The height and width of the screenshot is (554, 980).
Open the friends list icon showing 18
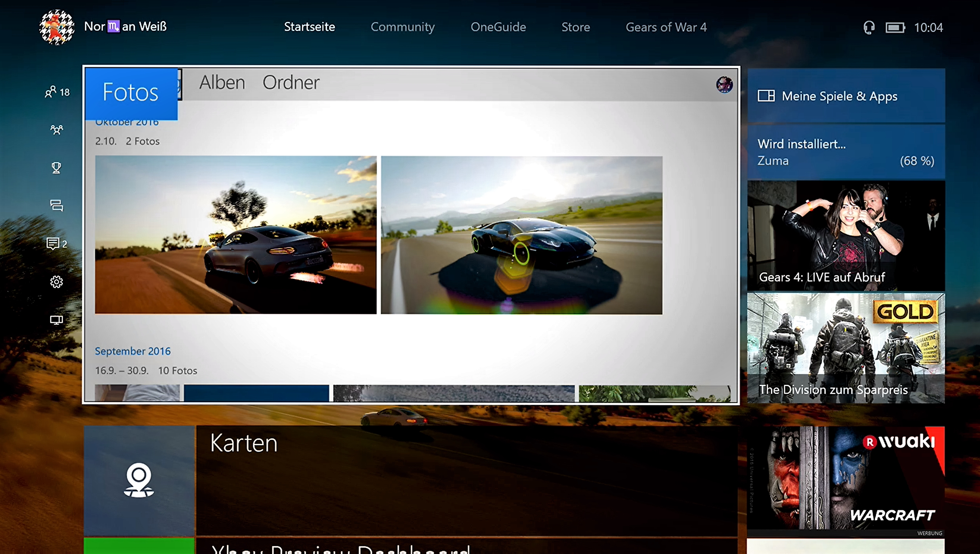click(x=54, y=92)
